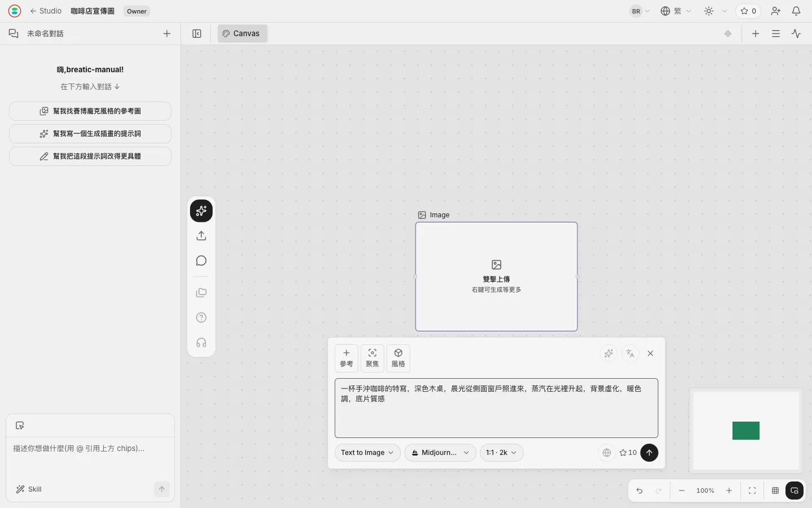Open the help question mark icon
812x508 pixels.
pyautogui.click(x=201, y=318)
